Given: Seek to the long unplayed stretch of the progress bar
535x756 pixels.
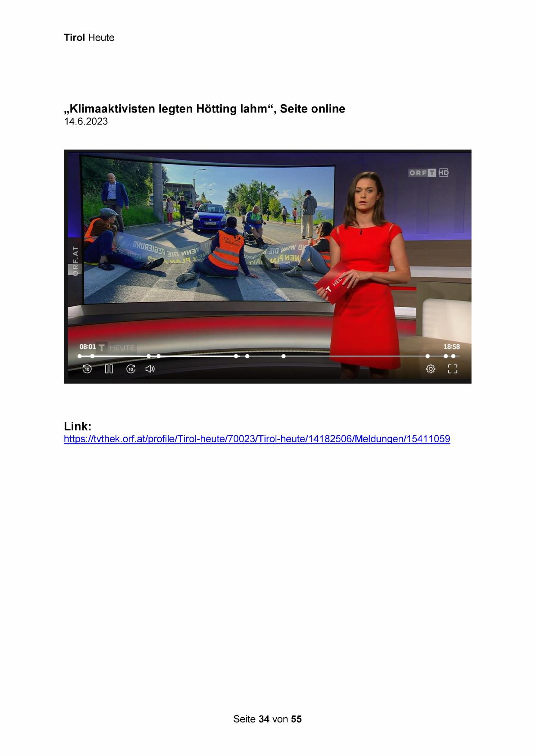Looking at the screenshot, I should pos(356,356).
